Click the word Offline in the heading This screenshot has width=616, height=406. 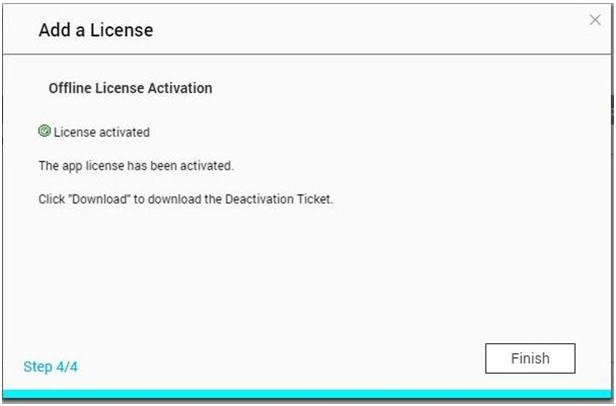(x=70, y=88)
